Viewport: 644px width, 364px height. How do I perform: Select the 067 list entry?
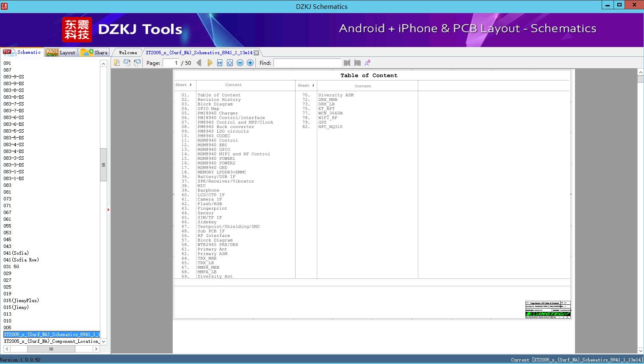click(x=7, y=212)
